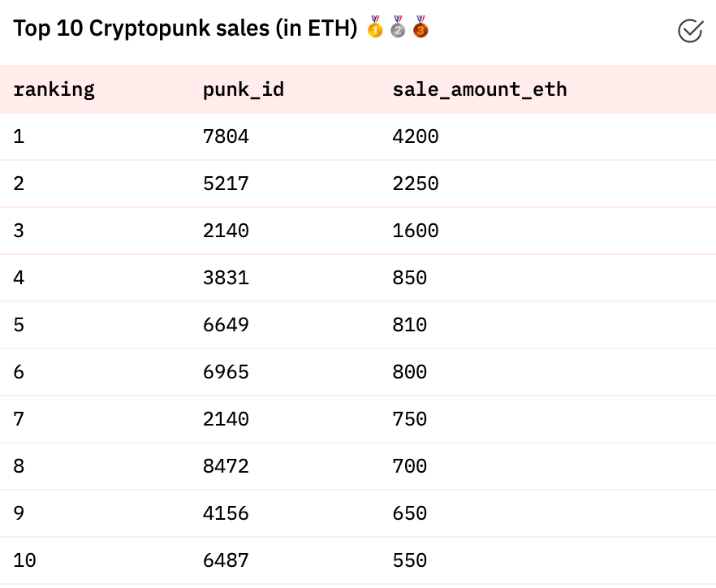Click punk ID 5217 cell

point(226,184)
